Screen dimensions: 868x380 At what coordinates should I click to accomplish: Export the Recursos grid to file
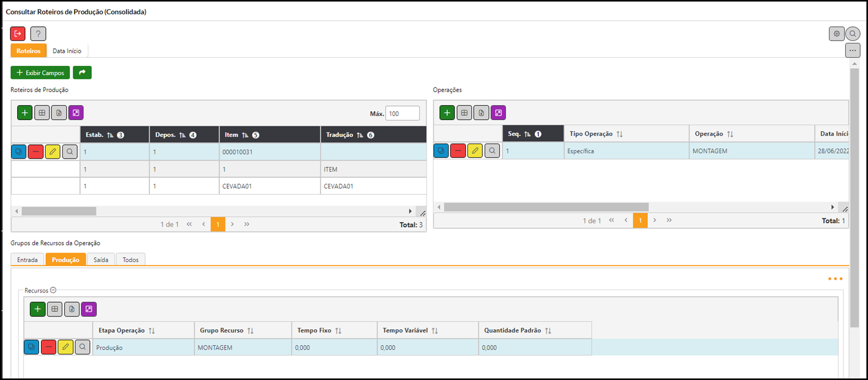pyautogui.click(x=72, y=309)
